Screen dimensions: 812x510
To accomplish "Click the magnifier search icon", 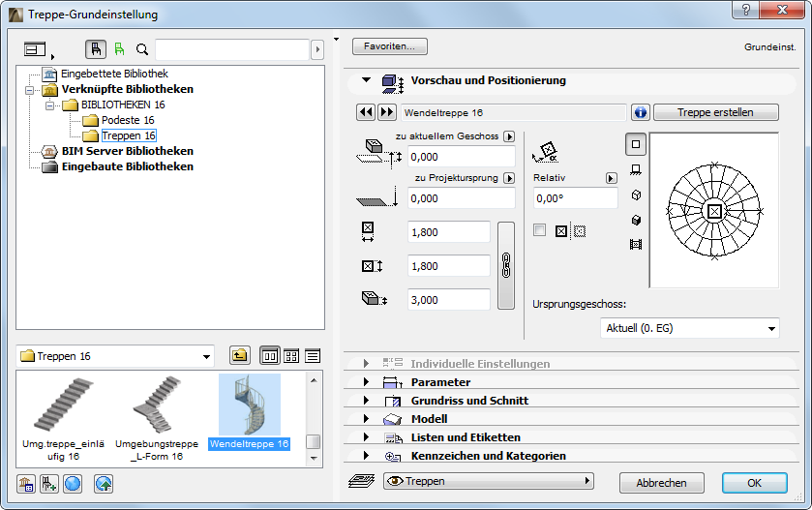I will 142,49.
